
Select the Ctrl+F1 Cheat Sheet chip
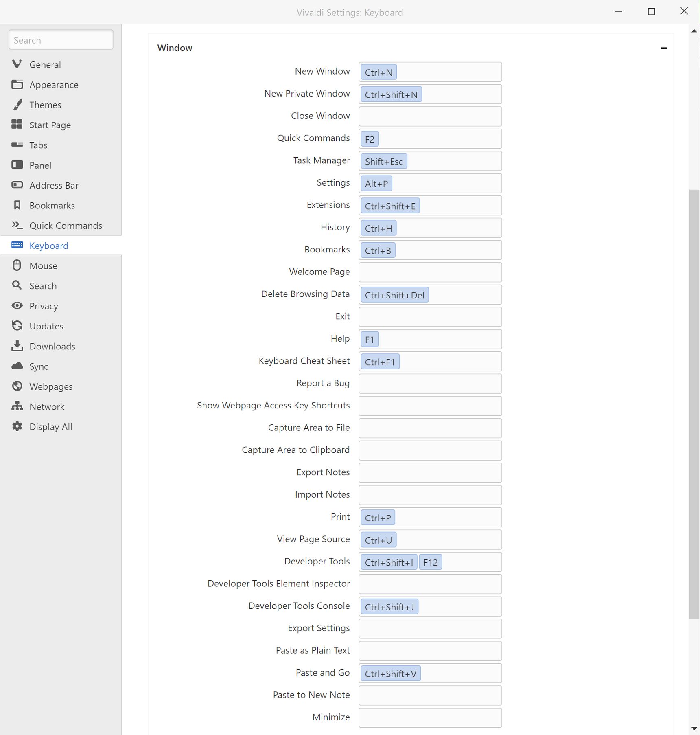pos(380,362)
